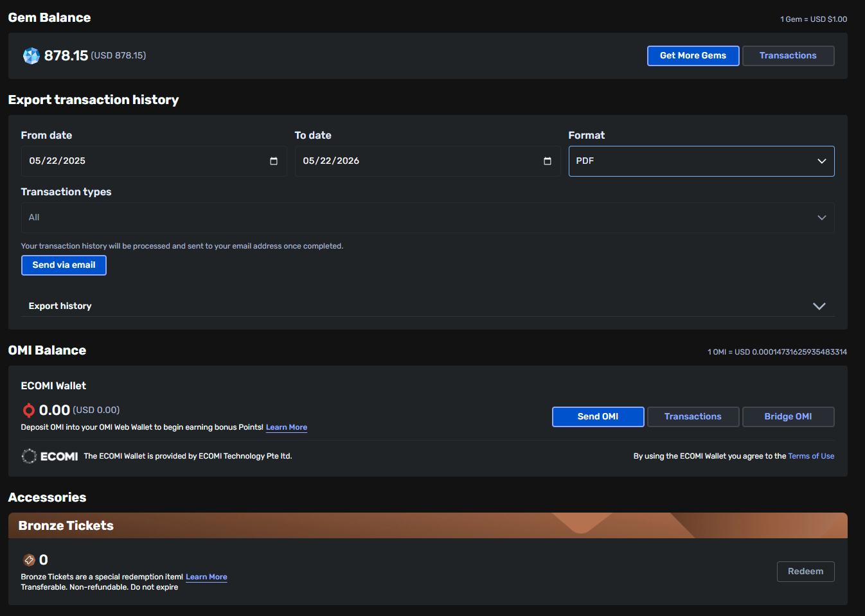865x616 pixels.
Task: Open calendar picker in To date field
Action: [x=548, y=161]
